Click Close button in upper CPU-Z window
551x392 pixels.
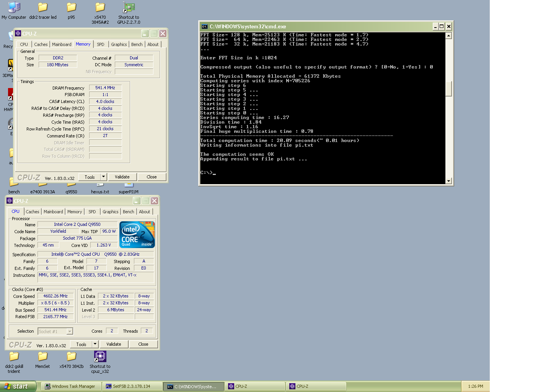click(152, 177)
